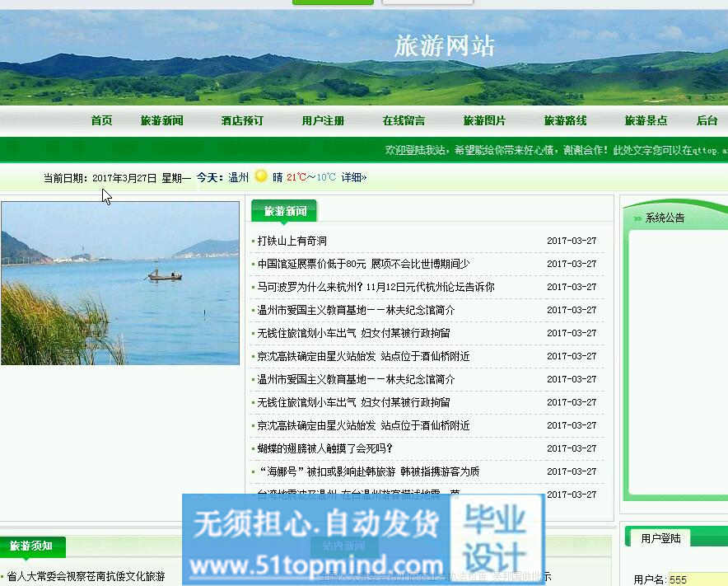Image resolution: width=728 pixels, height=586 pixels.
Task: Open news 马可波罗为什么来杭州
Action: tap(376, 287)
